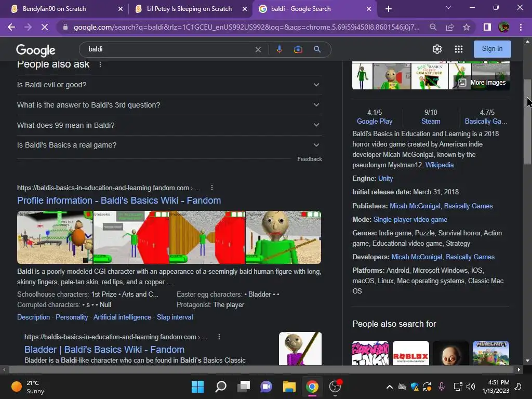The width and height of the screenshot is (532, 399).
Task: Open Wikipedia link in knowledge panel
Action: tap(440, 165)
